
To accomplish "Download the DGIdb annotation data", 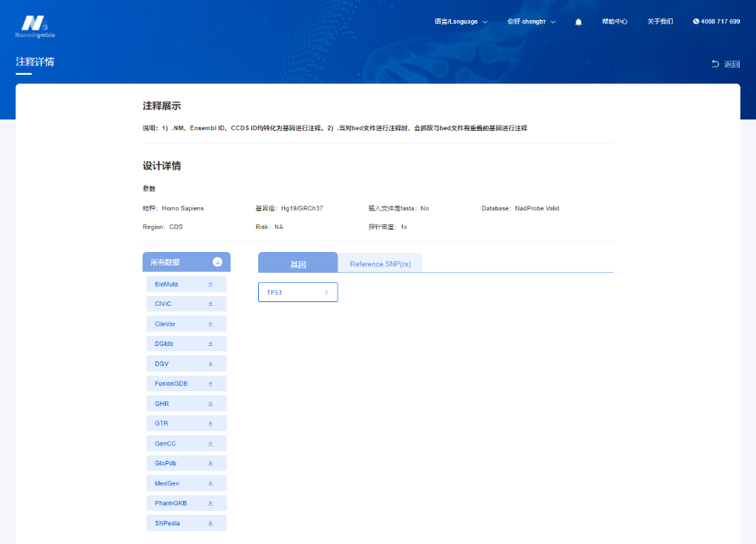I will 210,344.
